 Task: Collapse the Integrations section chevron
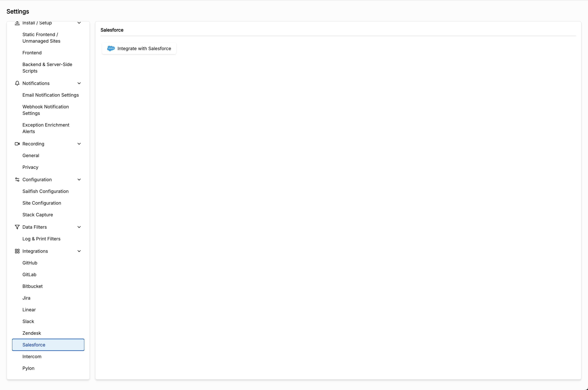tap(79, 251)
